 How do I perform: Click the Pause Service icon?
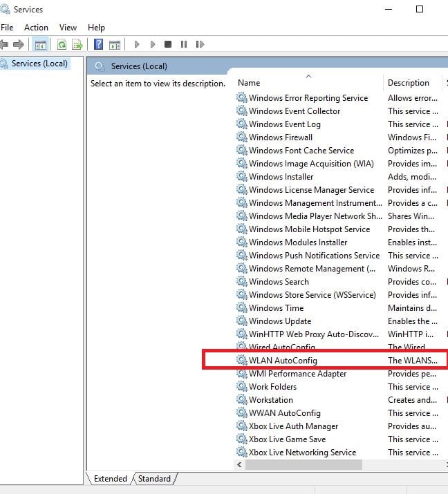click(x=184, y=44)
